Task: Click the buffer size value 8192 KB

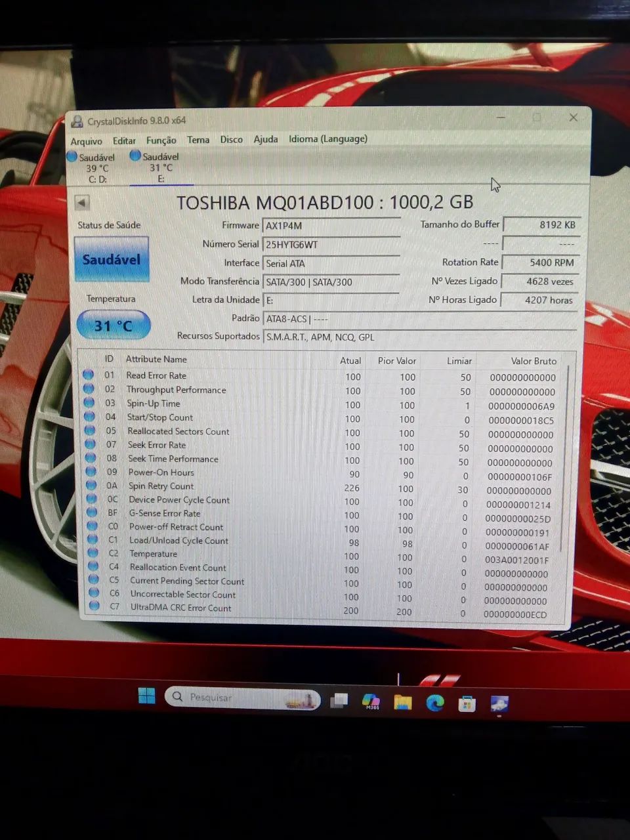Action: (x=541, y=224)
